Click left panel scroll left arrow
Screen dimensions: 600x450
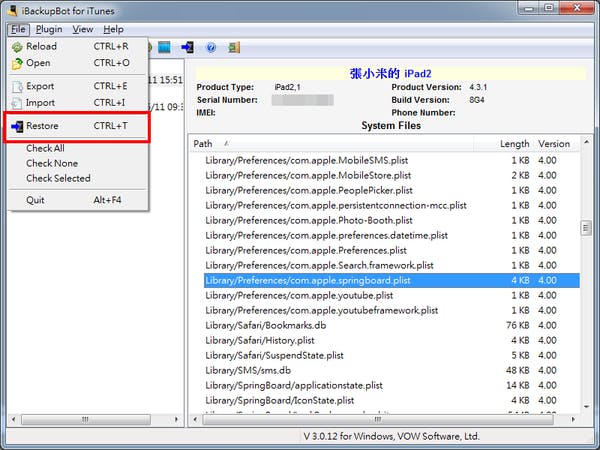[x=13, y=419]
